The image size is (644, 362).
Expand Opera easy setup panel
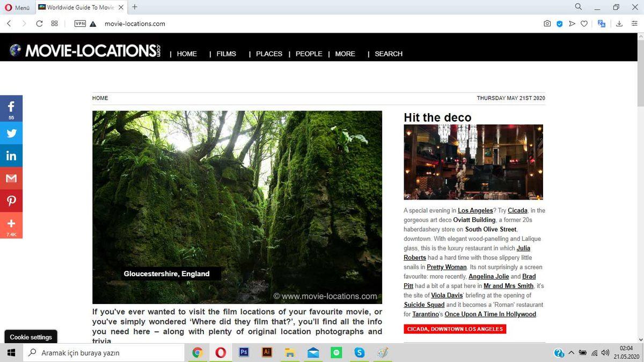[x=634, y=24]
